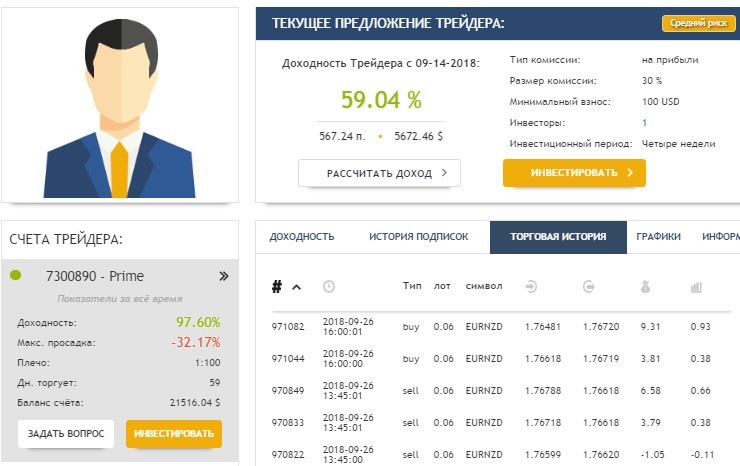Expand the 7300890 - Prime account chevron
The width and height of the screenshot is (740, 466).
click(x=224, y=276)
